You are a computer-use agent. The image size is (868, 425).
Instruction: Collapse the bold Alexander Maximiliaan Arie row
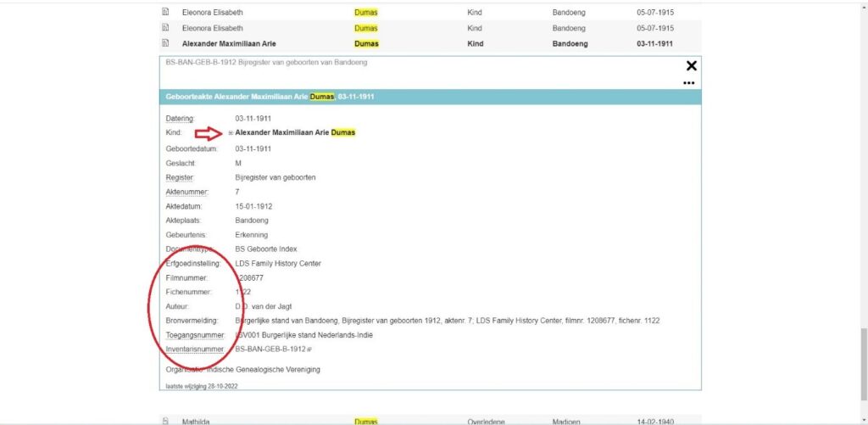229,43
